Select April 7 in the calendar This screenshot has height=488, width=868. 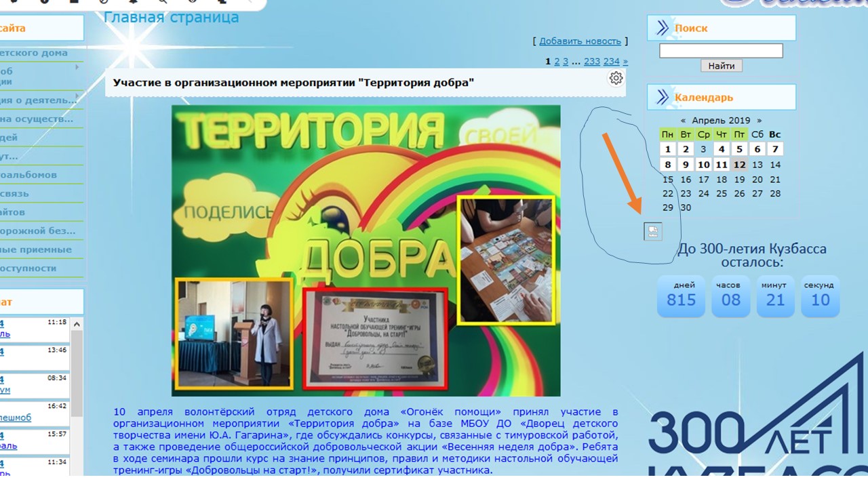tap(775, 149)
